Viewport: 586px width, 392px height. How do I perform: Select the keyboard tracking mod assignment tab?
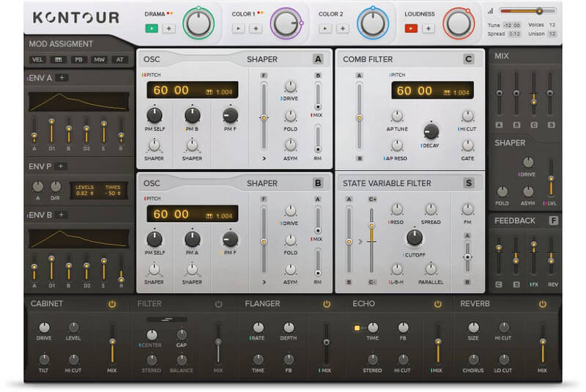coord(59,59)
